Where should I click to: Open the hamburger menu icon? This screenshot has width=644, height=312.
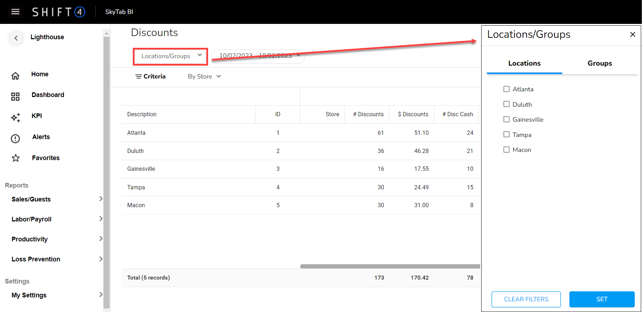point(15,12)
